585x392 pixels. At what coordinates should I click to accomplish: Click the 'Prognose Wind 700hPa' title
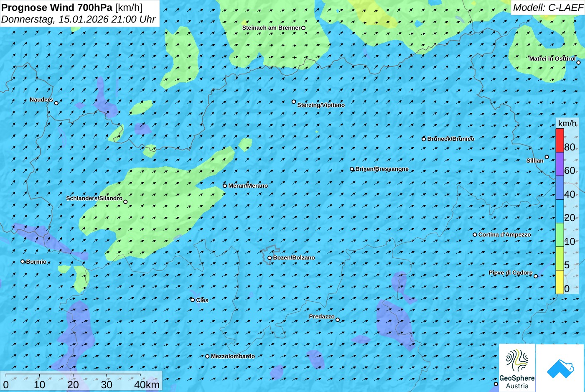click(57, 7)
